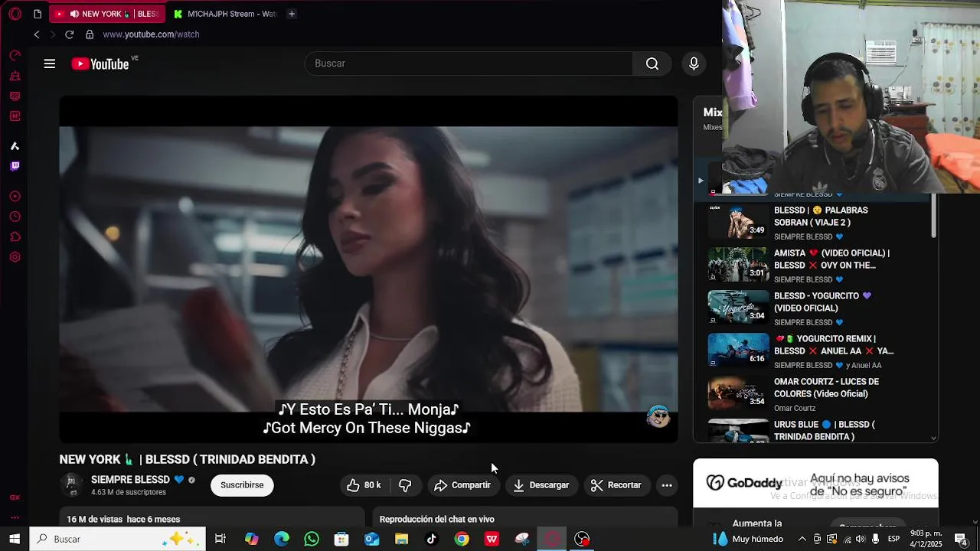Open the Player icon in sidebar
This screenshot has width=980, height=551.
[15, 197]
